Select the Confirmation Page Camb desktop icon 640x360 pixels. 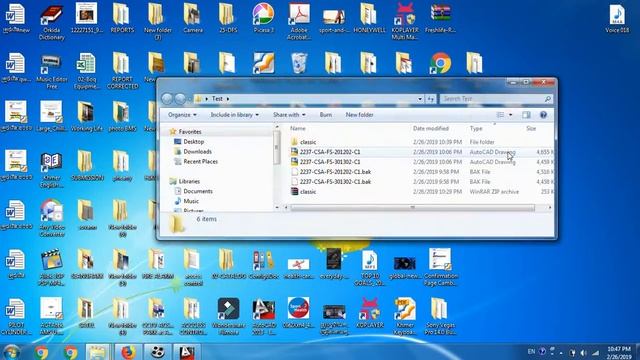440,267
